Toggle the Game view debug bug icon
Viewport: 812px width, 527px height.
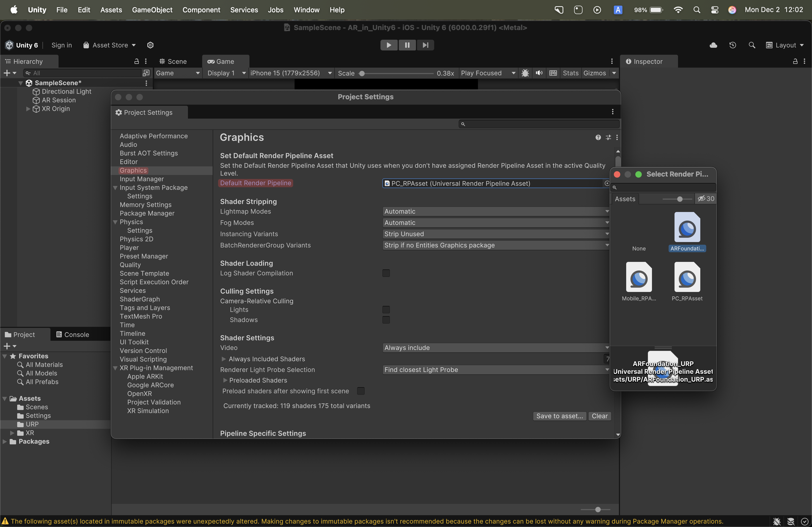click(x=525, y=73)
